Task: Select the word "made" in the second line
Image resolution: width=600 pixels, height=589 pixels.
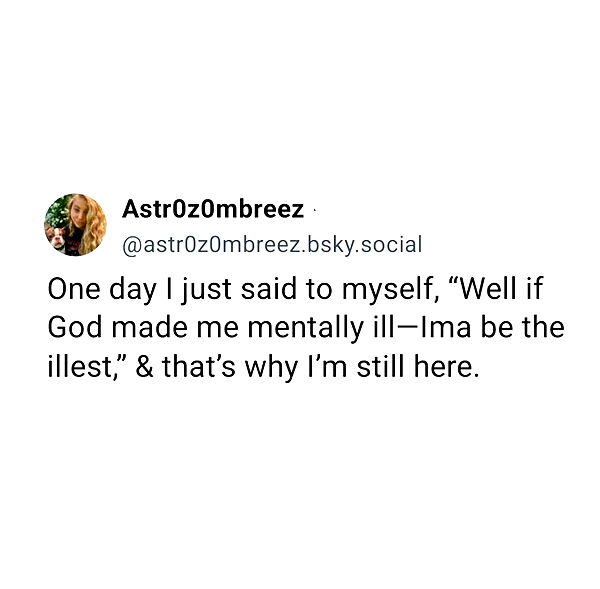Action: 142,329
